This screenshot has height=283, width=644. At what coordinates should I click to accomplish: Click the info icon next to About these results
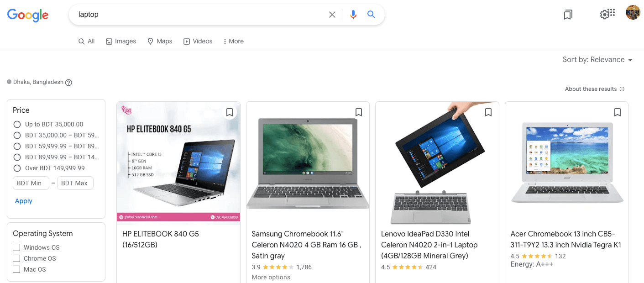[x=622, y=89]
